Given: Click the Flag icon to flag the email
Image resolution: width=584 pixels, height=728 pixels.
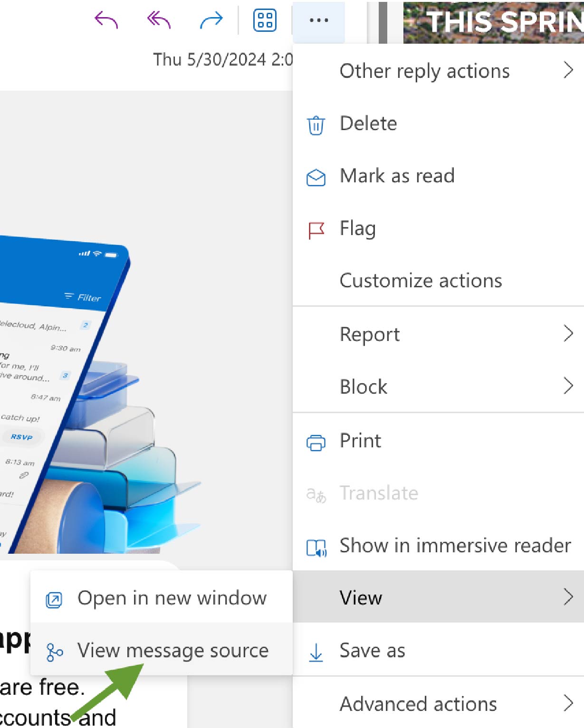Looking at the screenshot, I should (316, 229).
